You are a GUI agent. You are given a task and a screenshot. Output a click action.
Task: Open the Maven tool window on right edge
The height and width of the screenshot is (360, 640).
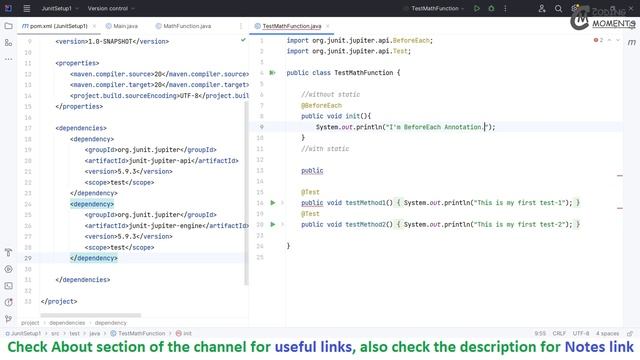coord(631,42)
